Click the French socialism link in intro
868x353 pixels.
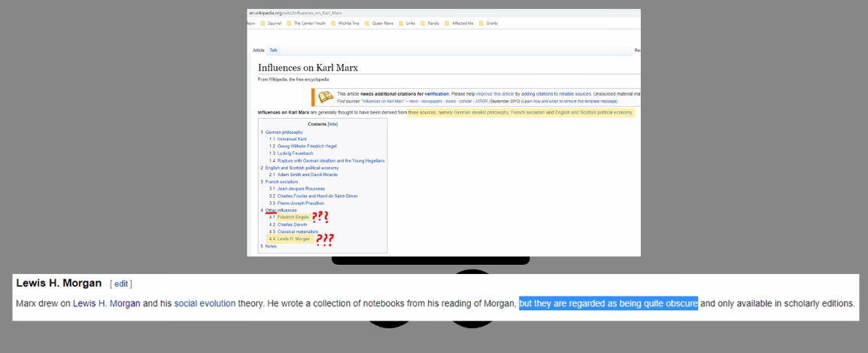click(x=528, y=112)
